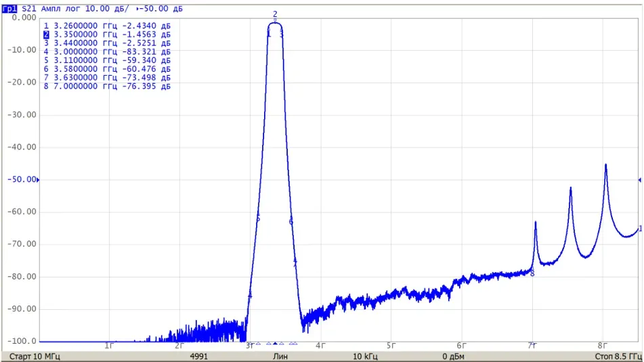Click the active marker triangle on frequency axis
The image size is (644, 362).
click(x=275, y=343)
